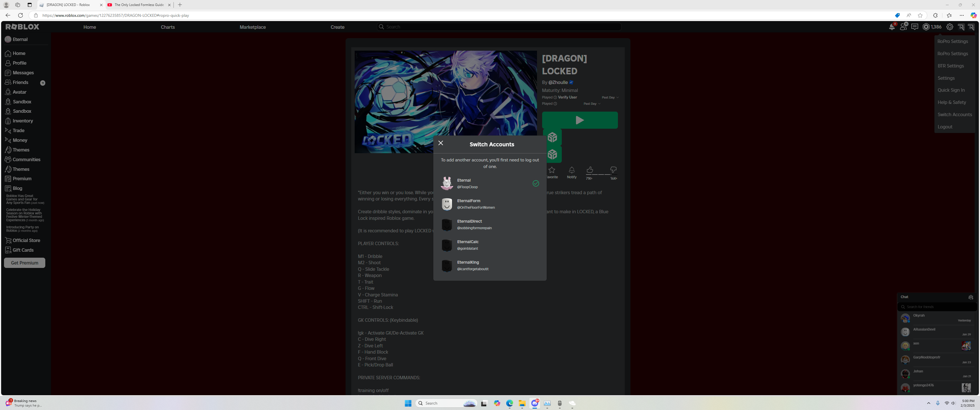Image resolution: width=980 pixels, height=410 pixels.
Task: Click the Gift Cards icon in the sidebar
Action: (x=8, y=250)
